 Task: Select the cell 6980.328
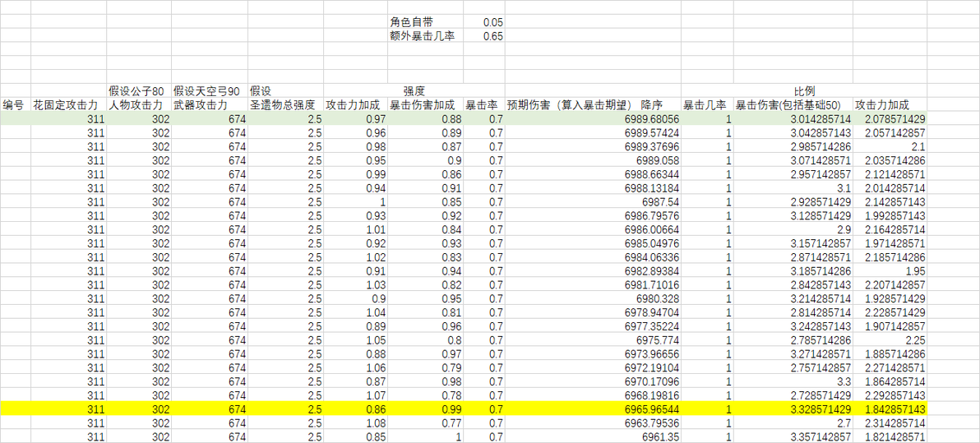(593, 298)
